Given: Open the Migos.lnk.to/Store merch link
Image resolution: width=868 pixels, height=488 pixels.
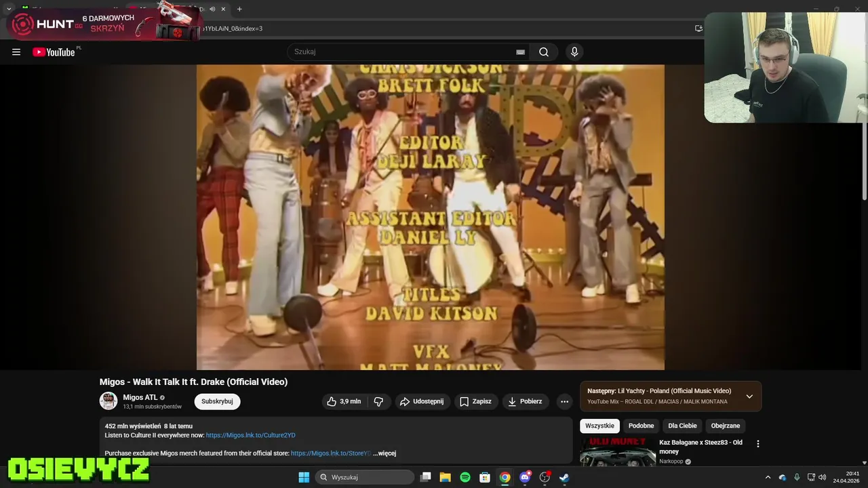Looking at the screenshot, I should pos(331,453).
